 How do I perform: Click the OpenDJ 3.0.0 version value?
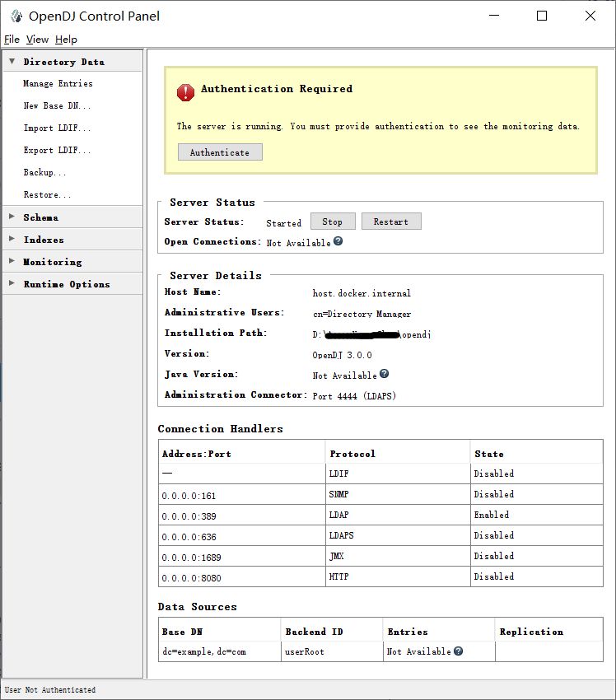coord(343,355)
